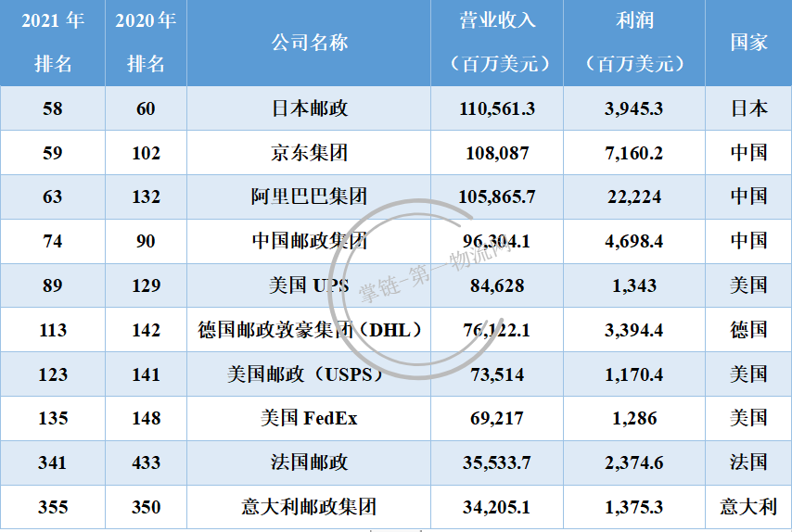Screen dimensions: 792x532
Task: Click the country cell 法国
Action: coord(748,462)
